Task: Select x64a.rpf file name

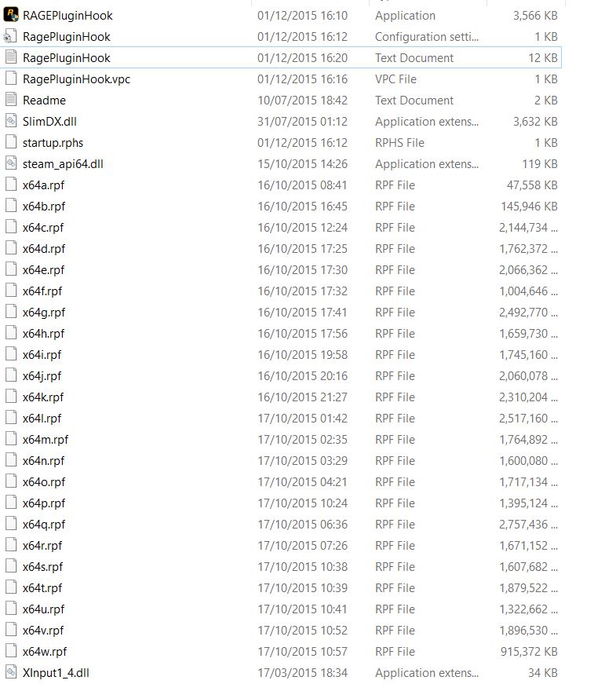Action: [43, 185]
